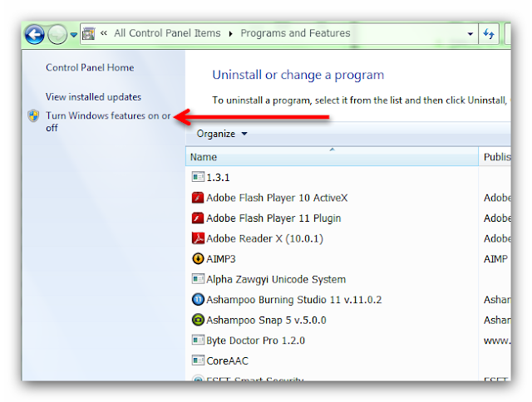
Task: Select Adobe Flash Player 11 Plugin entry
Action: point(273,218)
